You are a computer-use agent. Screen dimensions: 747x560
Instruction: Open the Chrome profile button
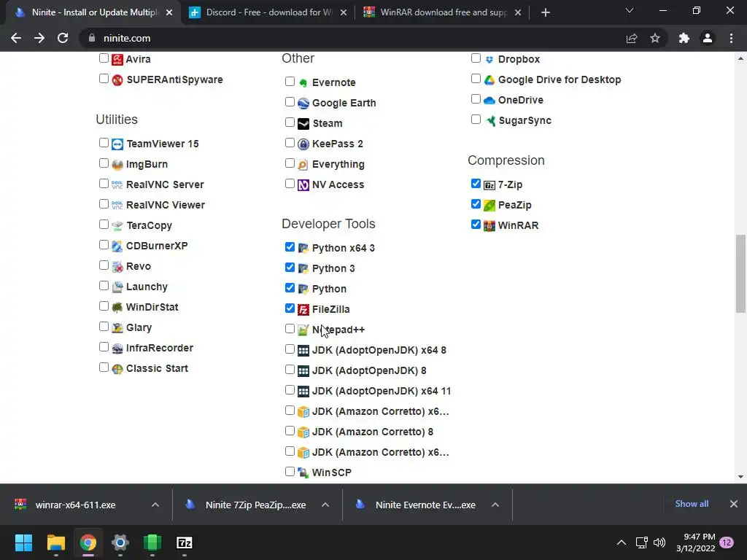coord(708,38)
